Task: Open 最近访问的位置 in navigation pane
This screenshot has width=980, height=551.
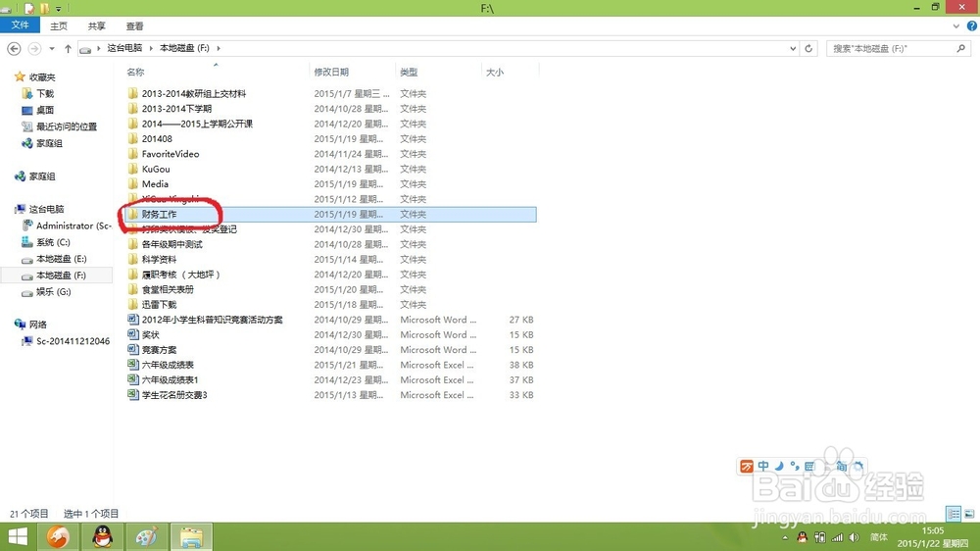Action: pos(67,126)
